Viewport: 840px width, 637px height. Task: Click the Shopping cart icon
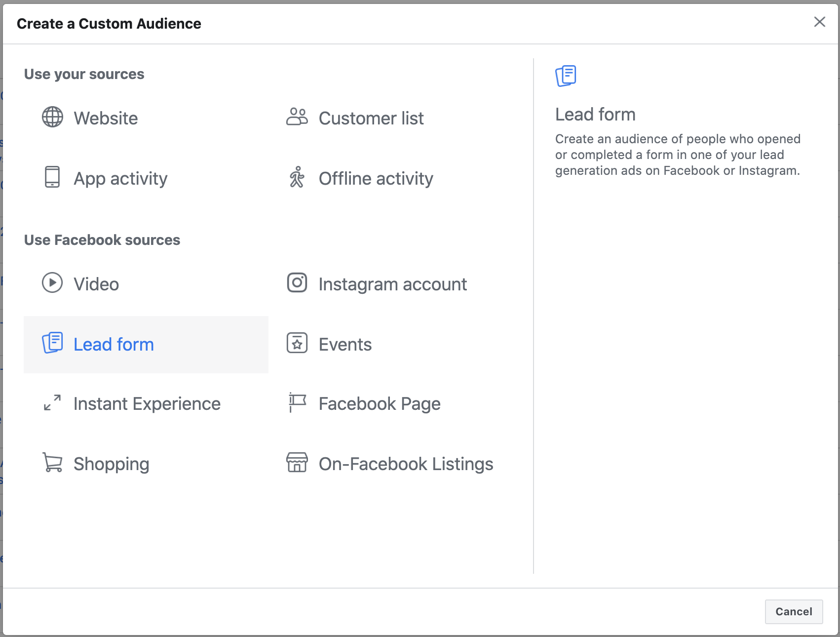(x=52, y=463)
